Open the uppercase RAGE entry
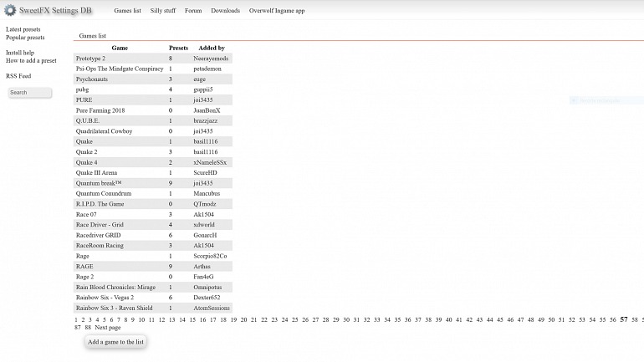644x362 pixels. coord(84,267)
